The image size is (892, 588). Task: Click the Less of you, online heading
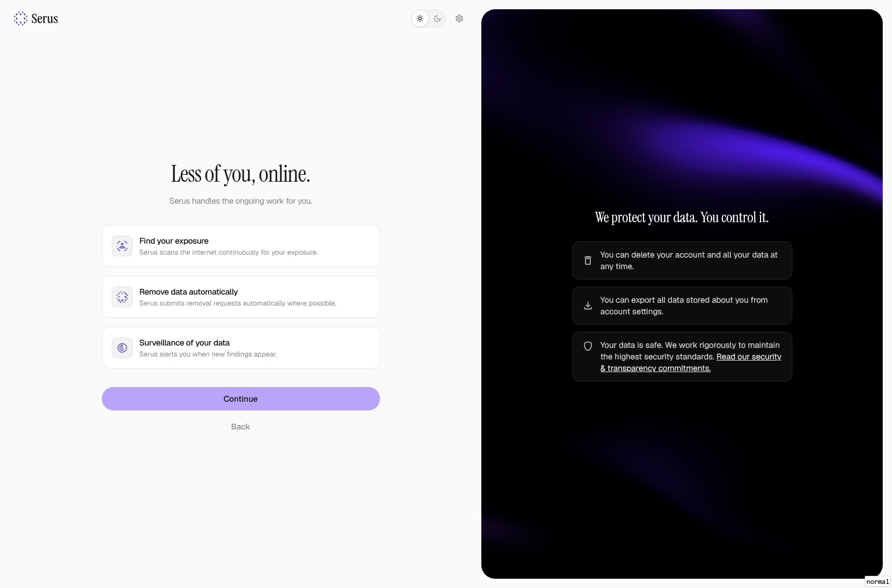tap(240, 174)
